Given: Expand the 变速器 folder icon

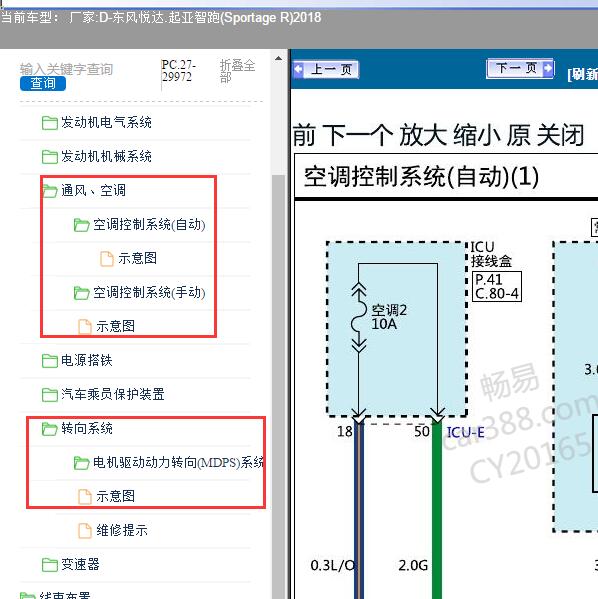Looking at the screenshot, I should pyautogui.click(x=50, y=565).
